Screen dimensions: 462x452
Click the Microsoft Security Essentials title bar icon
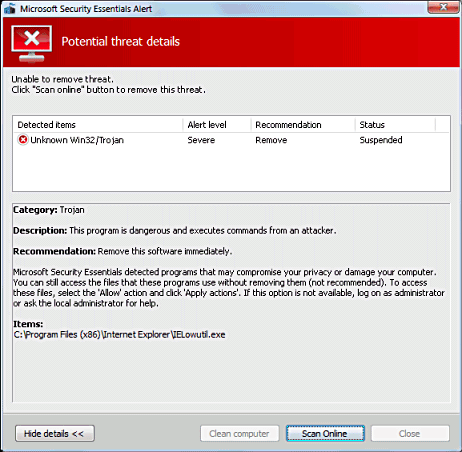click(10, 9)
